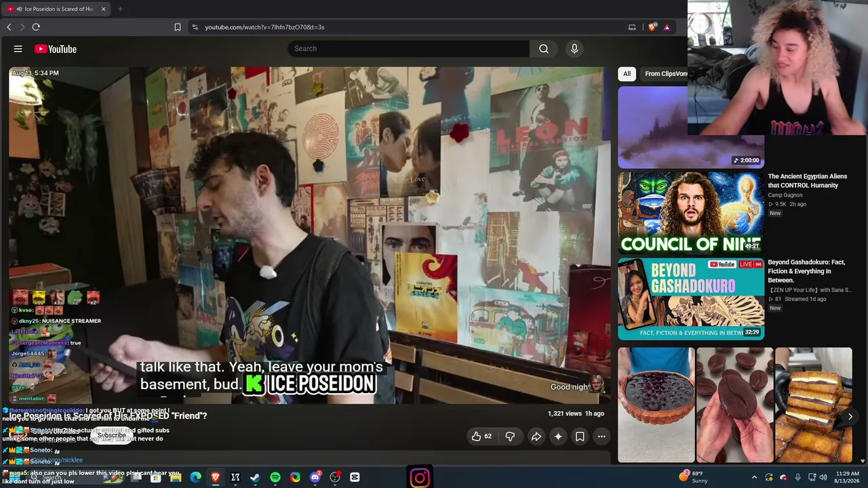Subscribe to the channel
This screenshot has width=868, height=488.
point(111,435)
